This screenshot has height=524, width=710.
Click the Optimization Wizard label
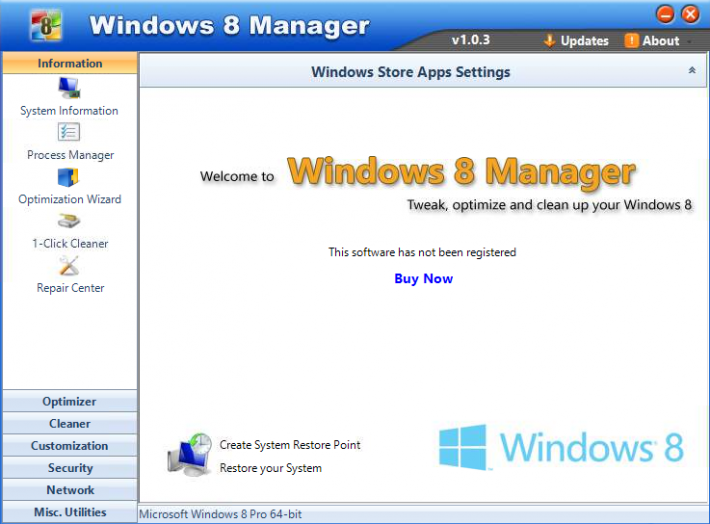tap(70, 199)
